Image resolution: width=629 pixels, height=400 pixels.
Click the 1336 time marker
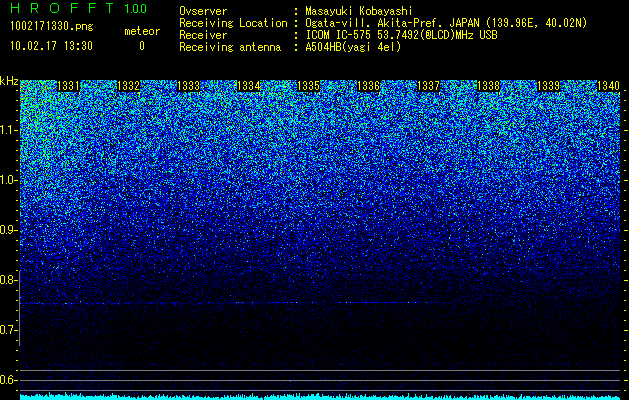[368, 86]
